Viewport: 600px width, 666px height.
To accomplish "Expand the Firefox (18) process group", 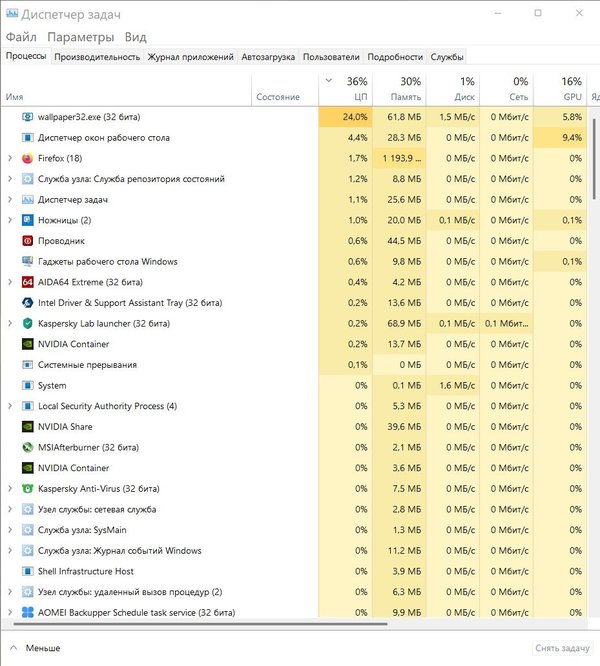I will click(9, 158).
